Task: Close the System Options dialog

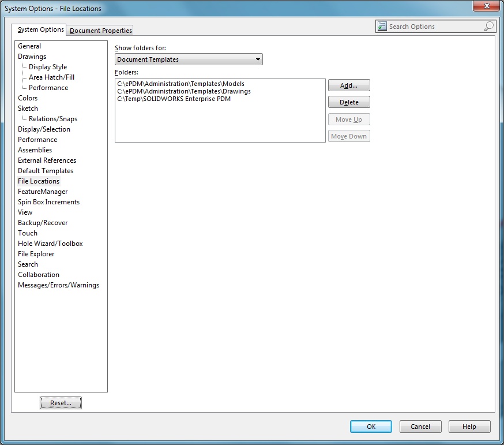Action: tap(487, 5)
